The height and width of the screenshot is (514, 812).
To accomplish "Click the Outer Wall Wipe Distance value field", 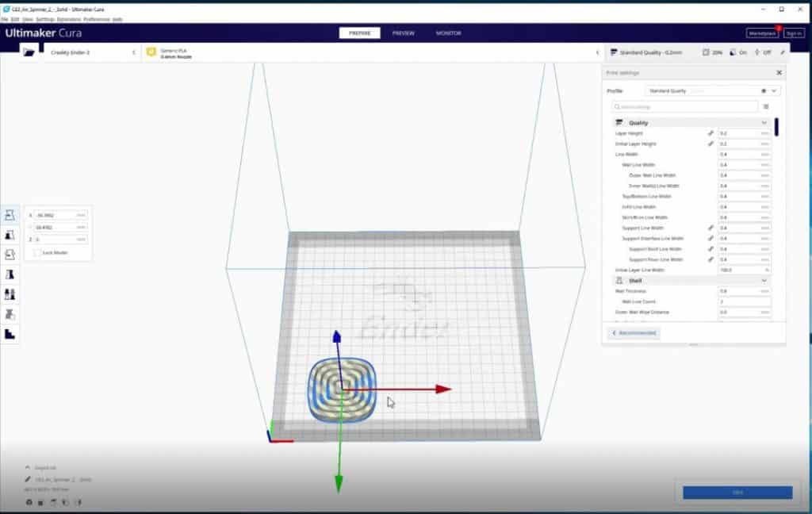I will point(744,312).
